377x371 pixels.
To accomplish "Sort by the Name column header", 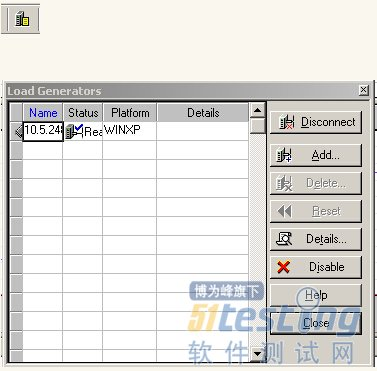I will 43,113.
